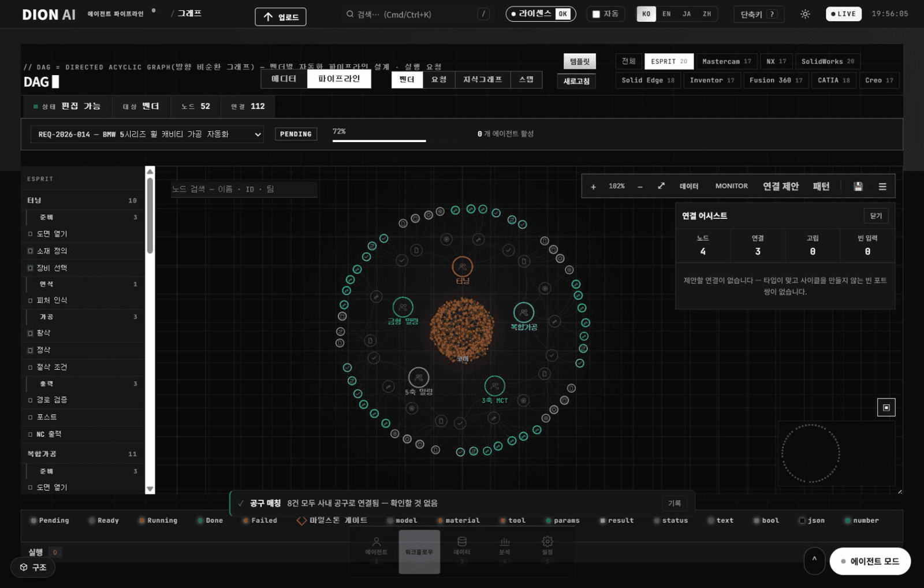Check the 소재 정의 item
Image resolution: width=924 pixels, height=588 pixels.
coord(31,251)
